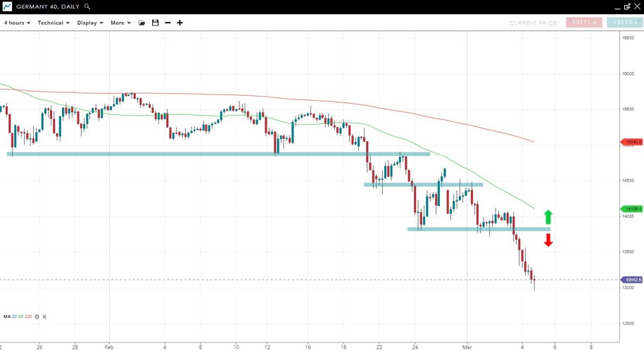This screenshot has height=351, width=644.
Task: Open the Technical indicators dropdown
Action: (x=53, y=23)
